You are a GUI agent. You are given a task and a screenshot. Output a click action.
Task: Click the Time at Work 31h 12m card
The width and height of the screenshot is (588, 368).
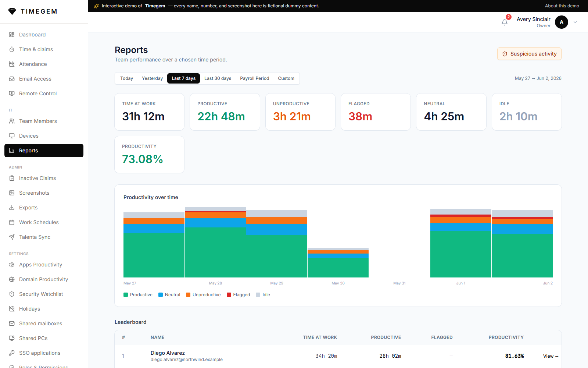(x=149, y=112)
